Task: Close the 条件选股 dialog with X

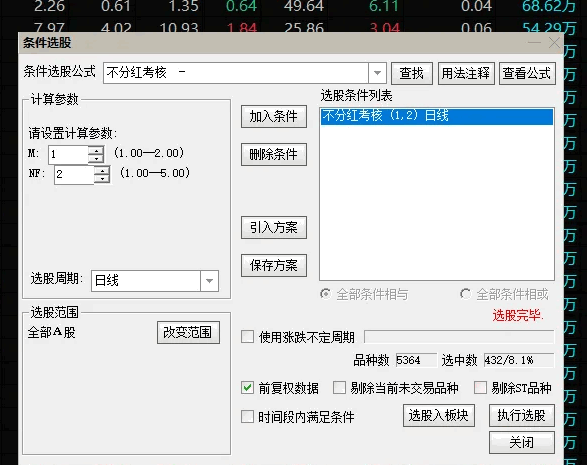Action: coord(554,43)
